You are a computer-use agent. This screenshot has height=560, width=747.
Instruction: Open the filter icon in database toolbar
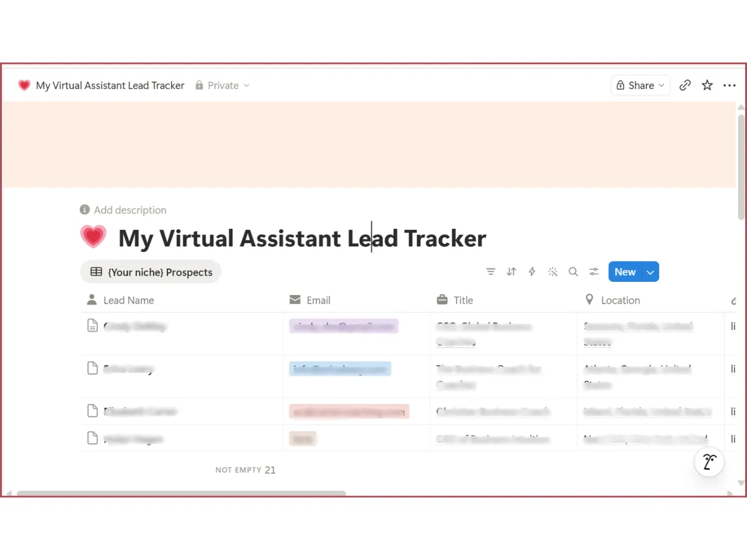point(491,272)
